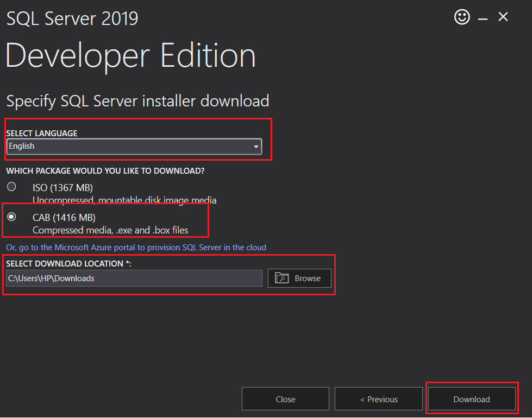Click the 'SQL Server 2019' title text
Image resolution: width=532 pixels, height=418 pixels.
pyautogui.click(x=72, y=18)
